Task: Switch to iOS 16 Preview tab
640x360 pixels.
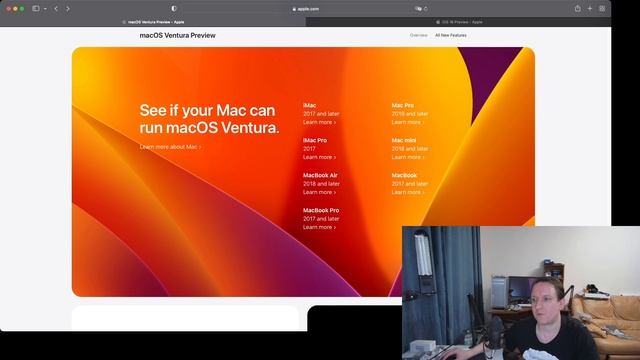Action: coord(459,22)
